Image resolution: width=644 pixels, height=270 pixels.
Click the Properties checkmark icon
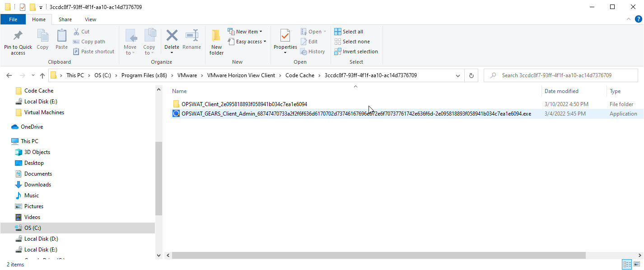point(285,35)
